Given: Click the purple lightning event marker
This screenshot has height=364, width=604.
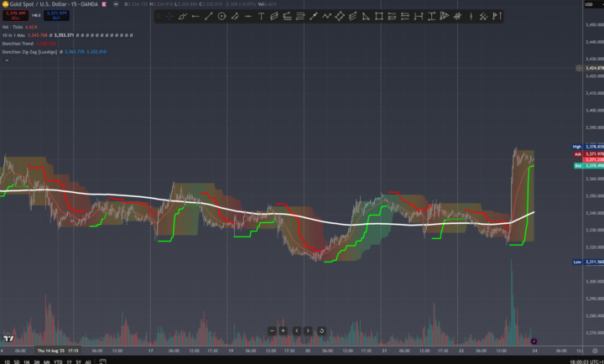Looking at the screenshot, I should pos(534,341).
